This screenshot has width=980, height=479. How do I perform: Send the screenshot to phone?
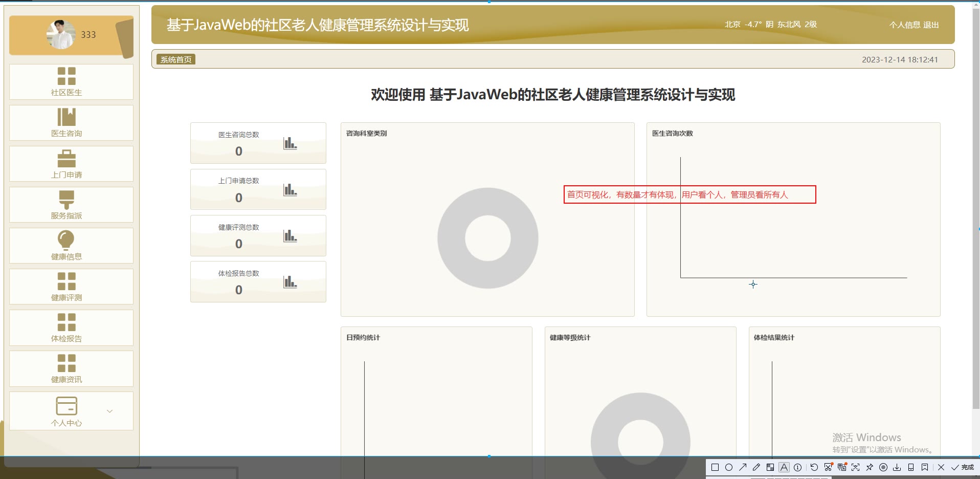pos(911,467)
